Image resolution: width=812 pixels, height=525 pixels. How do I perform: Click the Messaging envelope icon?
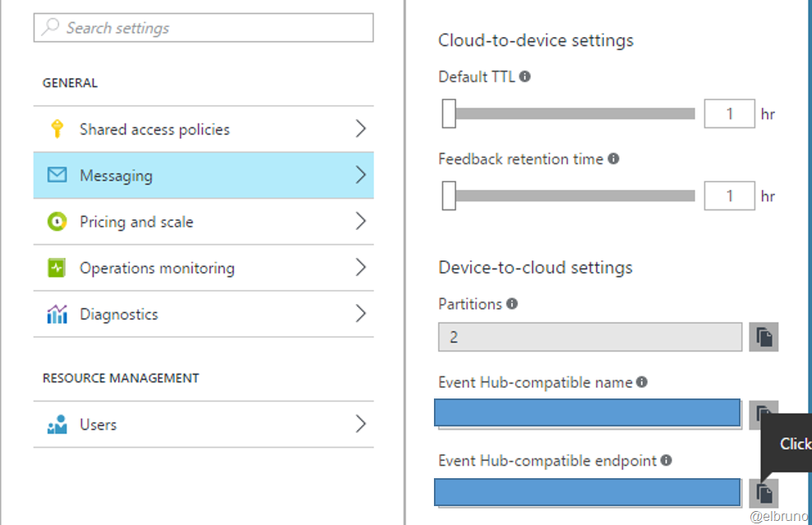57,175
